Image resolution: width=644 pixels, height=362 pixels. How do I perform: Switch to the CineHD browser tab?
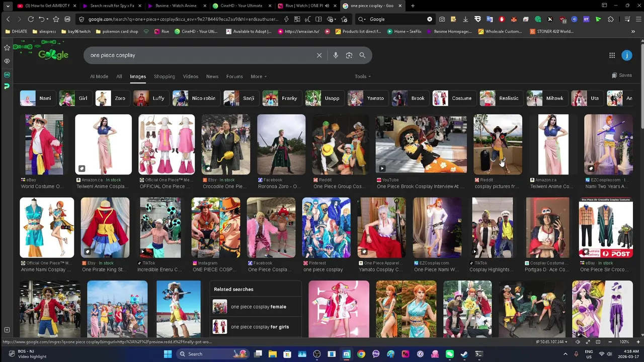[241, 6]
